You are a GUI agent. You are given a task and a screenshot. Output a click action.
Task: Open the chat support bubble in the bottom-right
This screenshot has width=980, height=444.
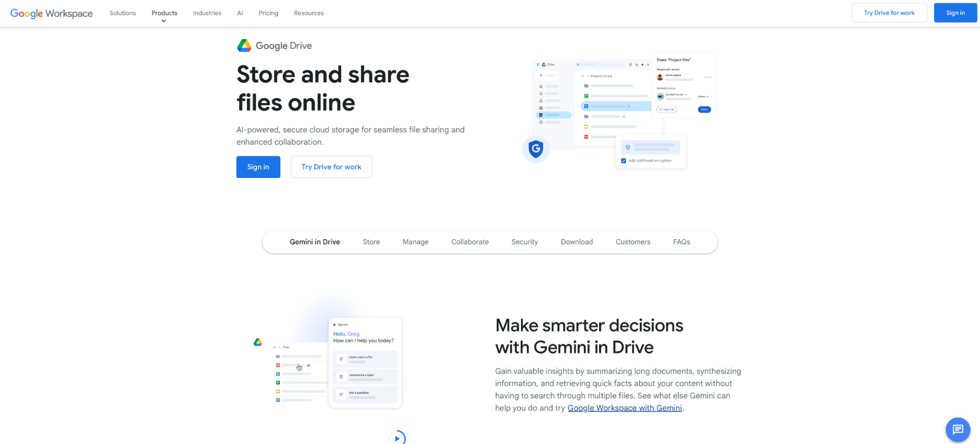click(x=957, y=430)
